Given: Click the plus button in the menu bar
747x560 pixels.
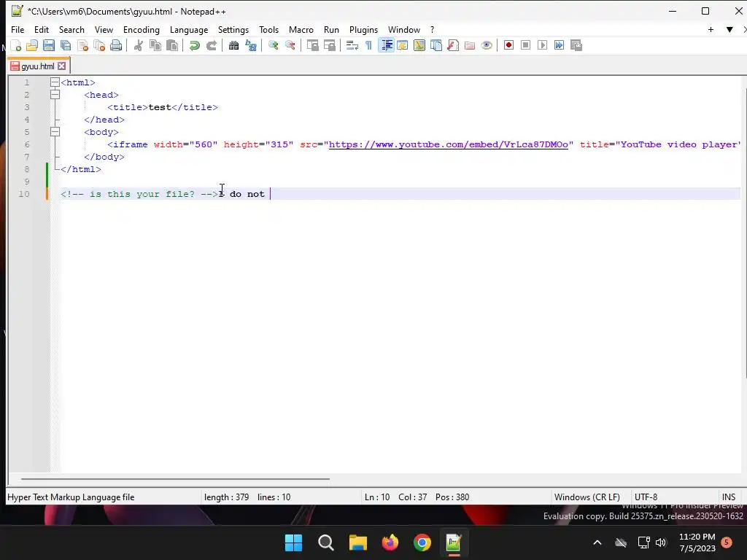Looking at the screenshot, I should [711, 29].
